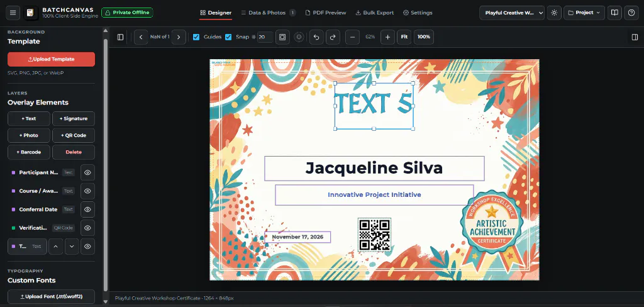Undo the last action
Screen dimensions: 644x307
(x=316, y=37)
